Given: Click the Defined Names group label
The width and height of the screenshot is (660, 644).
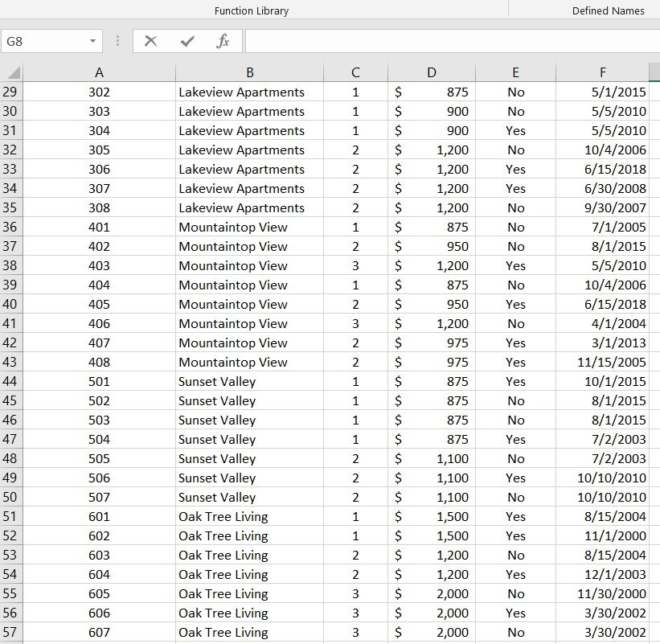Looking at the screenshot, I should tap(609, 10).
